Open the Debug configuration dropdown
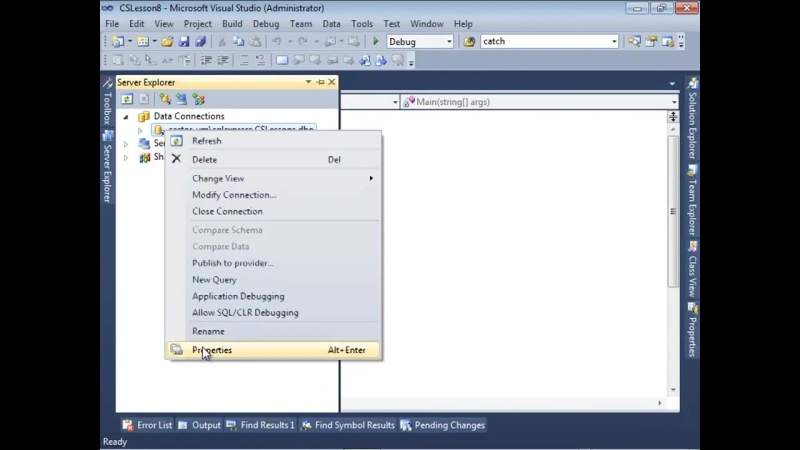 449,41
